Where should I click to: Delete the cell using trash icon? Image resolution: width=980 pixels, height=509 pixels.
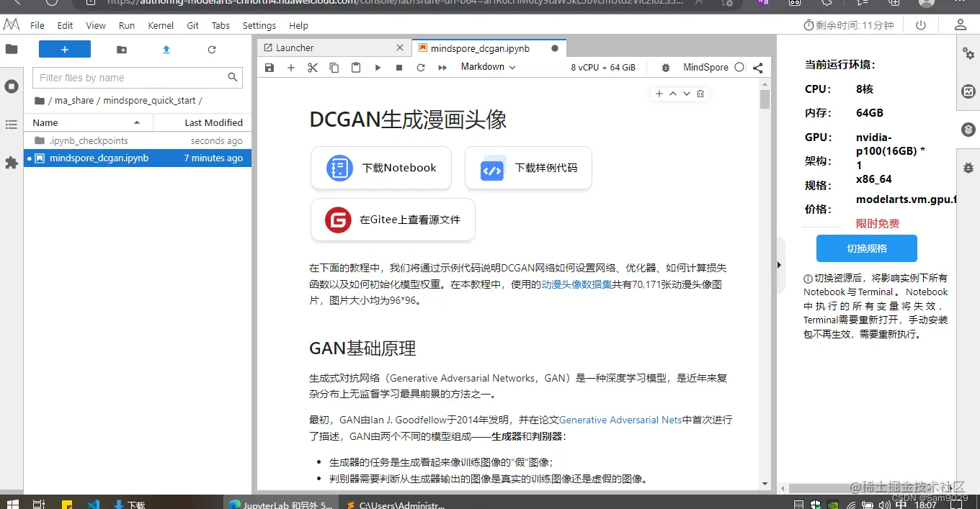(x=700, y=93)
